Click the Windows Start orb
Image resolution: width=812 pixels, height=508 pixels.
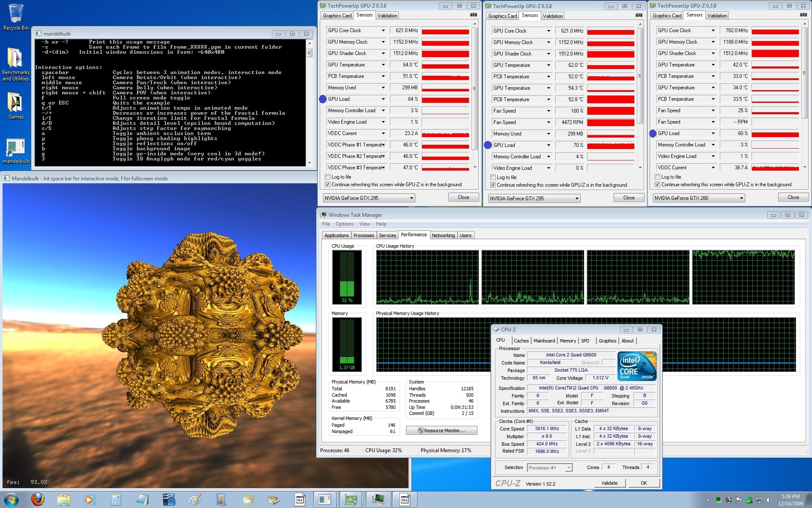tap(11, 500)
